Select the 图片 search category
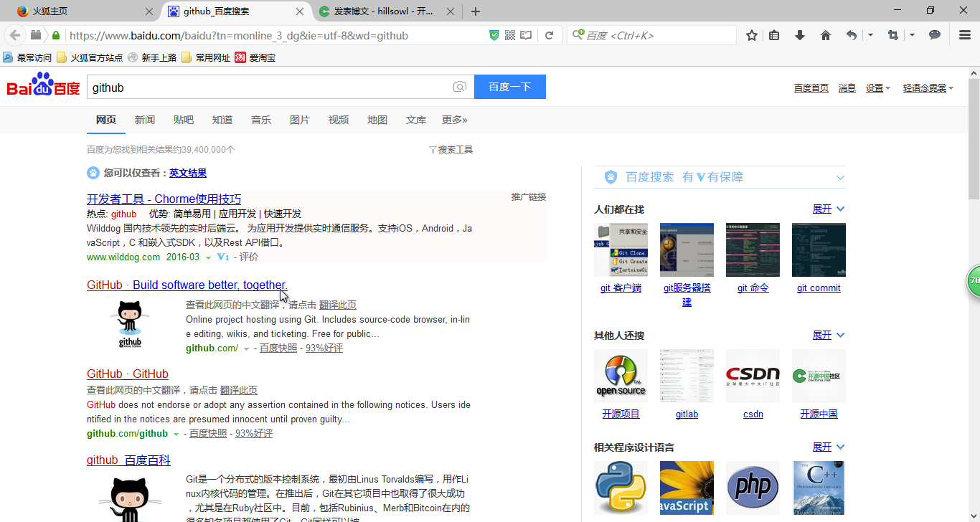 coord(300,120)
